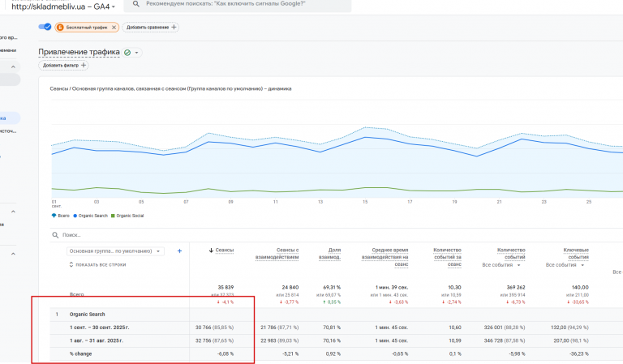The image size is (623, 364).
Task: Open the dropdown arrow next to Привлечение трафика
Action: point(136,53)
